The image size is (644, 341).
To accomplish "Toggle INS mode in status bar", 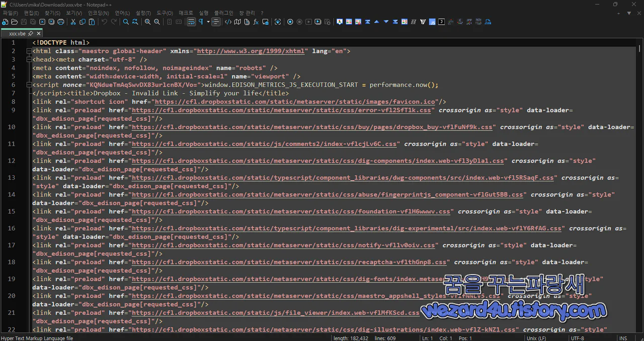I will pos(623,338).
